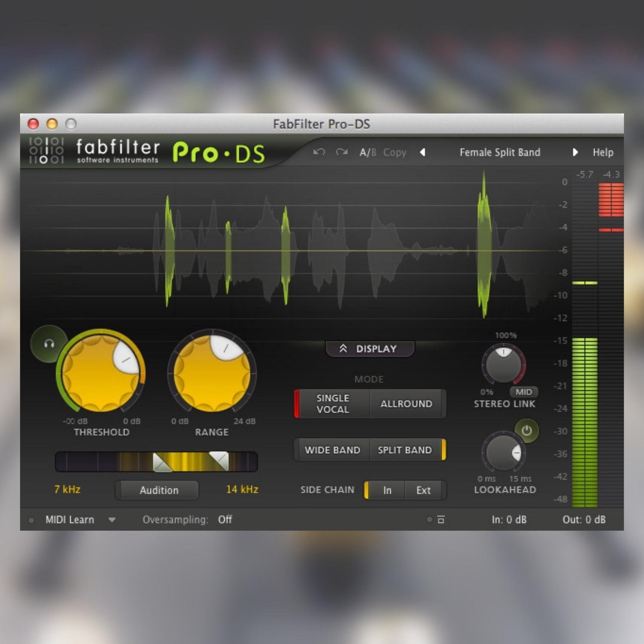The width and height of the screenshot is (644, 644).
Task: Click the -5.7 peak level readout
Action: click(x=585, y=174)
